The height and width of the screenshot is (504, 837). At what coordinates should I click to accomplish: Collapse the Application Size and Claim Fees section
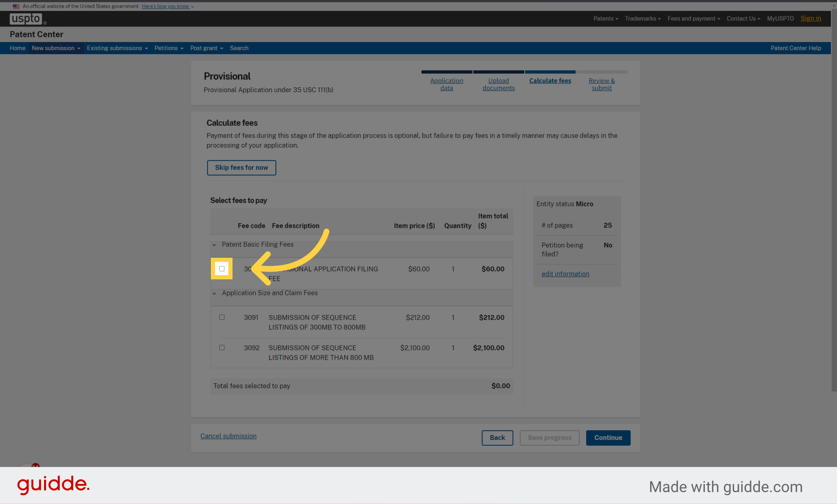tap(214, 293)
